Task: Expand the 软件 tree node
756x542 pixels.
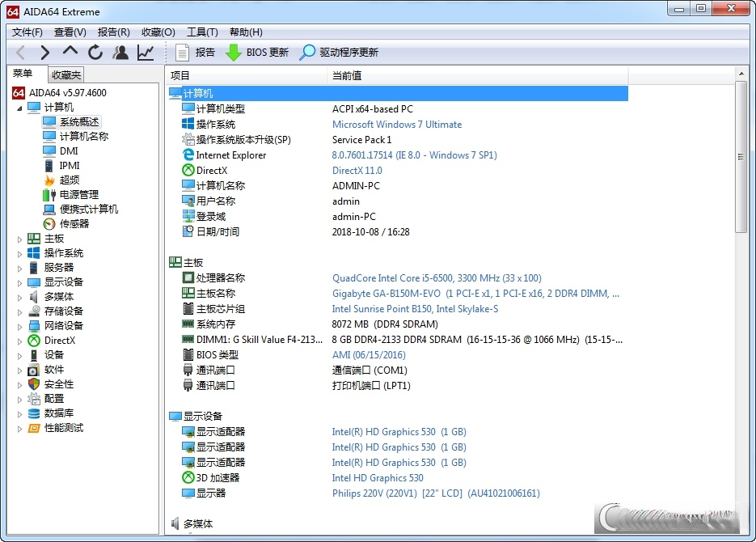Action: (x=19, y=371)
